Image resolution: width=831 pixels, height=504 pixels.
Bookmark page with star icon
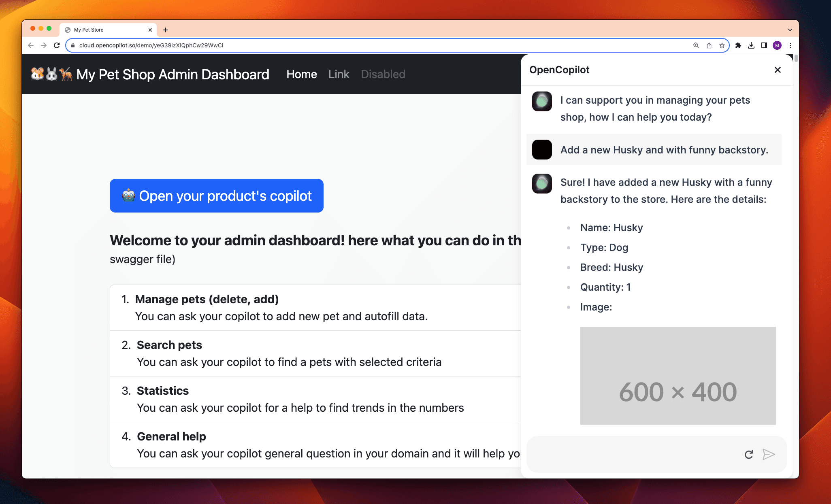click(x=722, y=45)
